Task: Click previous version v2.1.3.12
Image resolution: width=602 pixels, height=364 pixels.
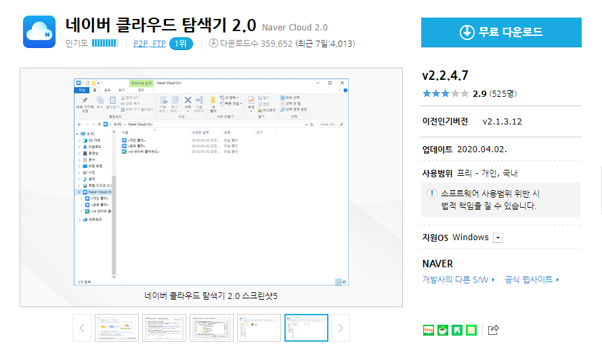Action: click(x=502, y=122)
